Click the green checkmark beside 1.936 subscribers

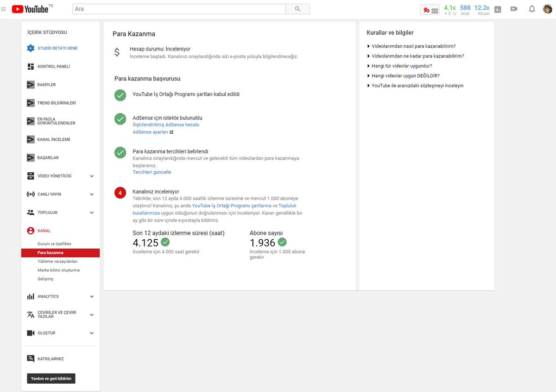pyautogui.click(x=282, y=242)
